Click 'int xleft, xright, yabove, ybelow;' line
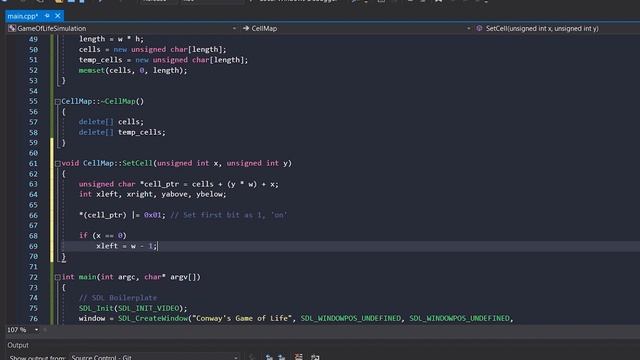Image resolution: width=640 pixels, height=360 pixels. tap(152, 194)
